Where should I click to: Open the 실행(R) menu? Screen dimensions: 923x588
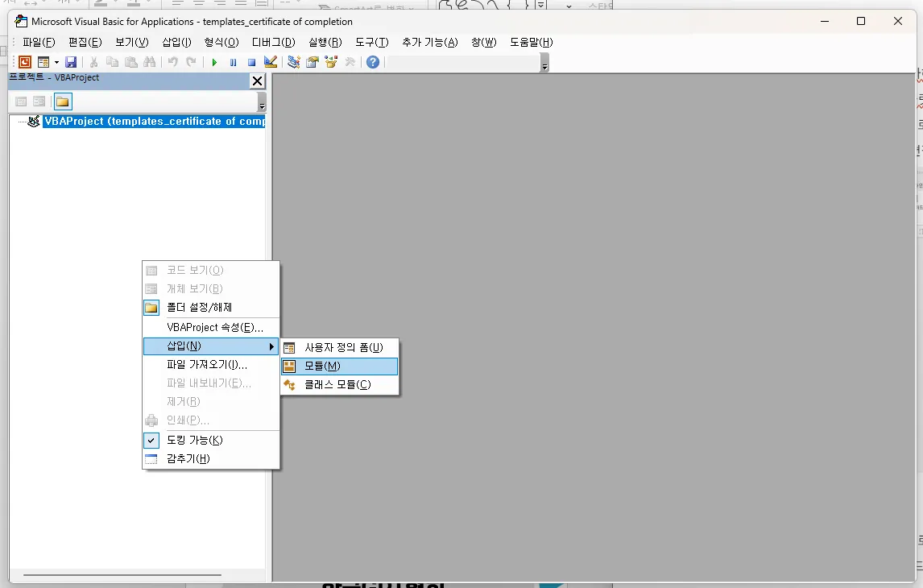pos(325,43)
